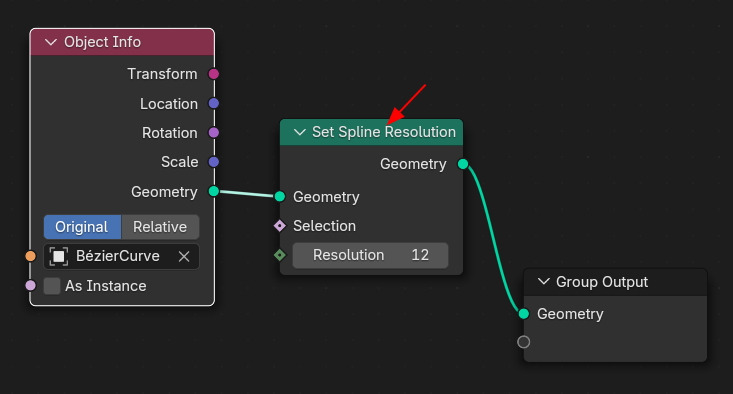
Task: Click the Transform output socket
Action: coord(214,74)
